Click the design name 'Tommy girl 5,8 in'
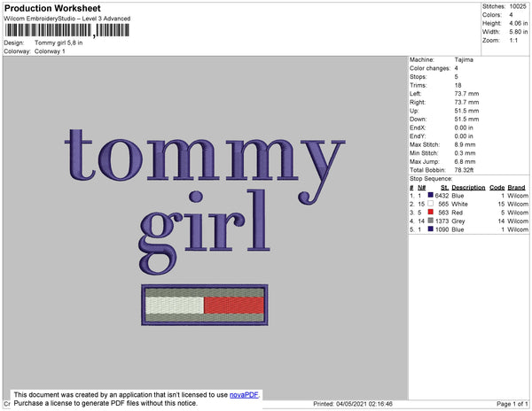Screen dimensions: 532x411 [x=59, y=43]
